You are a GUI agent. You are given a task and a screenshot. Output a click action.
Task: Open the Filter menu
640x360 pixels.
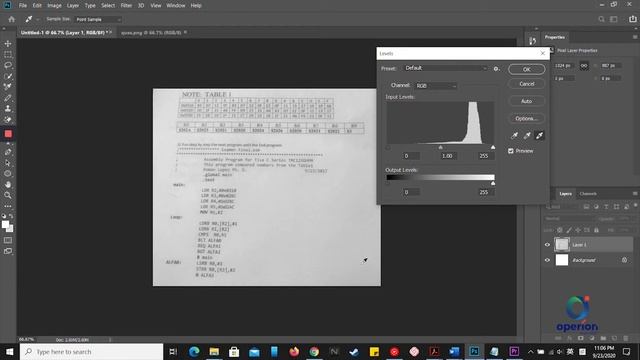(126, 5)
